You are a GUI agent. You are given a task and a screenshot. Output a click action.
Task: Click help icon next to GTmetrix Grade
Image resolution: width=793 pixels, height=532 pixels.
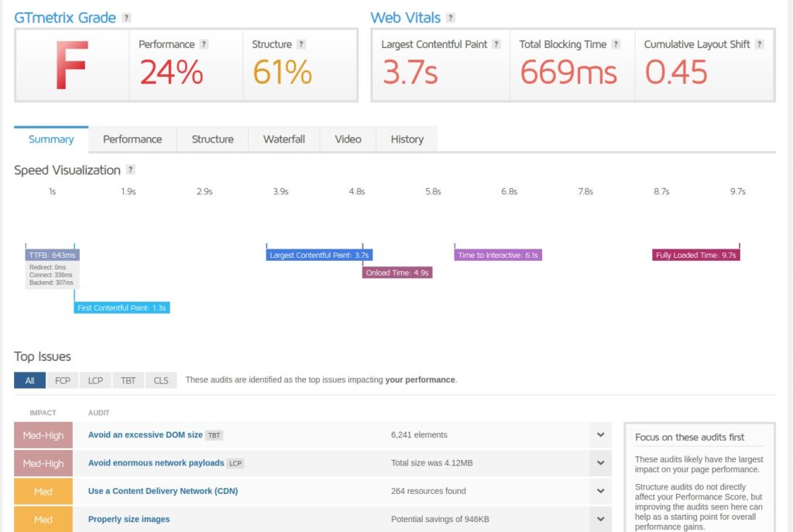point(127,18)
